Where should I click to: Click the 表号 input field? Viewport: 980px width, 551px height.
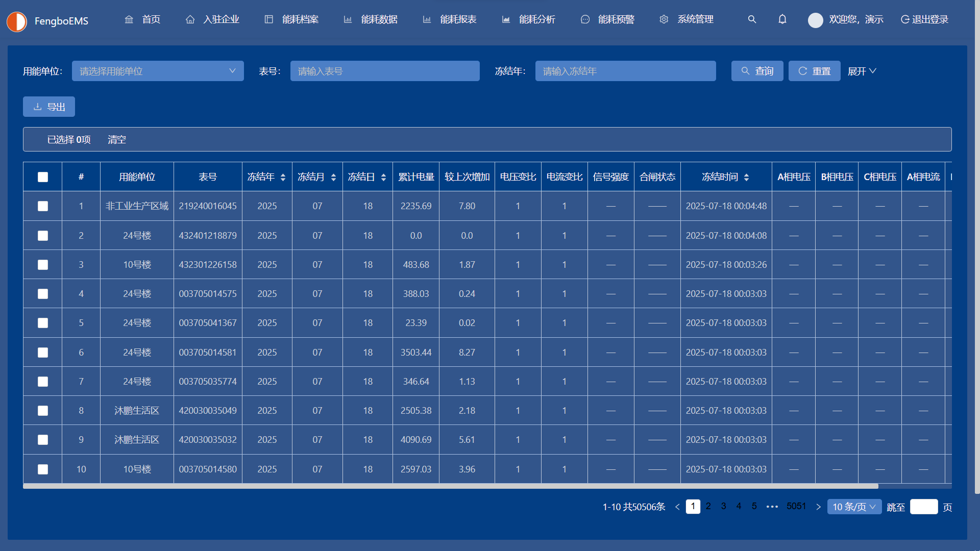(385, 71)
